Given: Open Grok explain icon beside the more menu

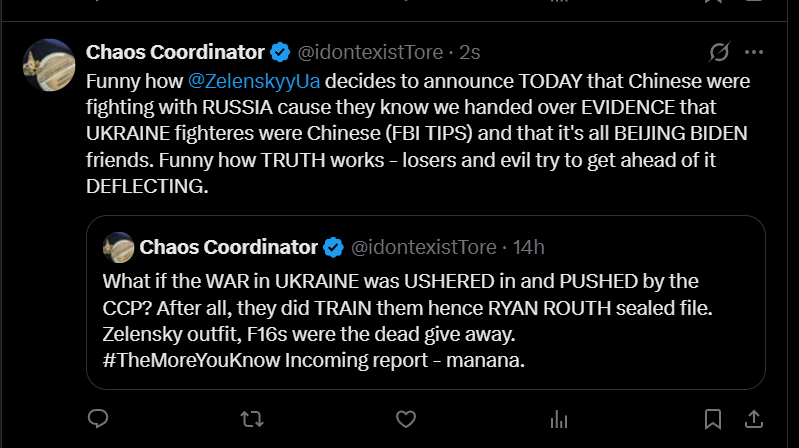Looking at the screenshot, I should pyautogui.click(x=718, y=52).
